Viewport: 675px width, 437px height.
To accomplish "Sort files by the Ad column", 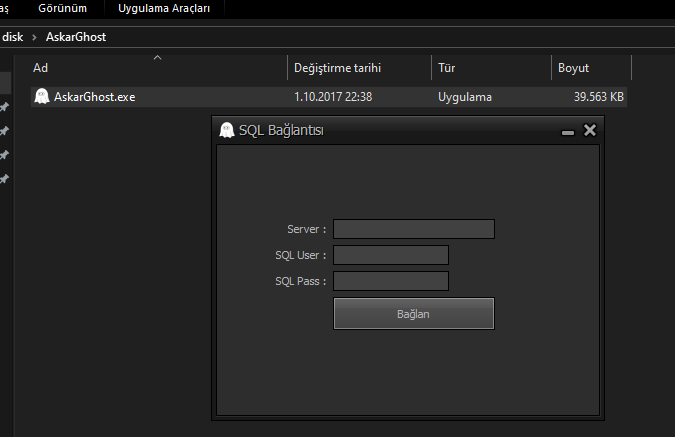I will coord(40,68).
